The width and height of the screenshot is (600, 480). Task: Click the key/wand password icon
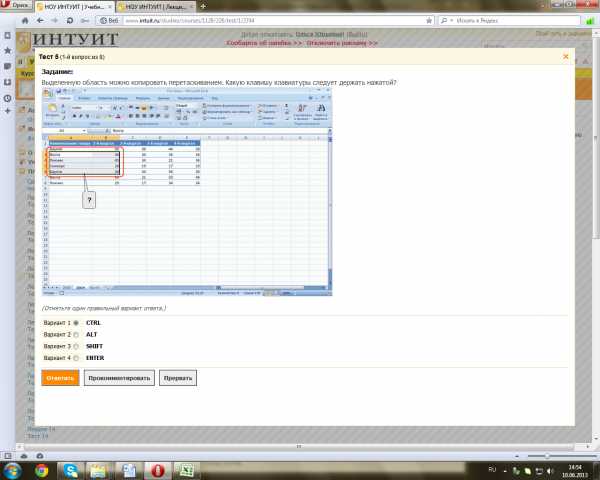pos(85,21)
